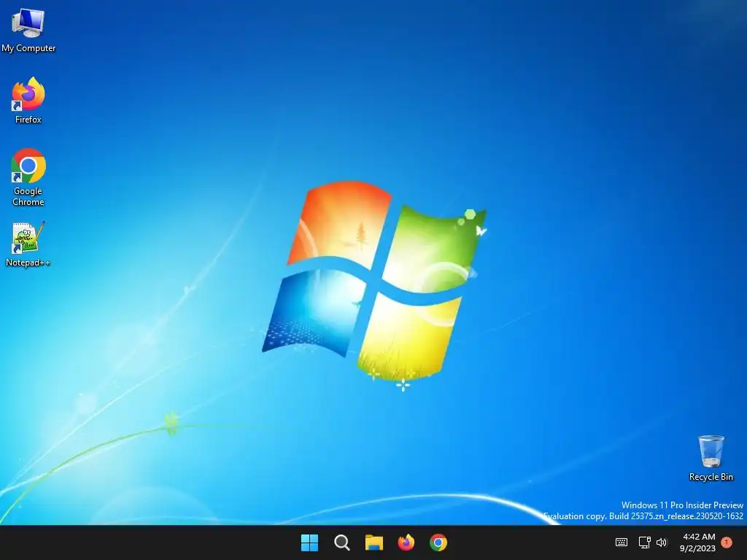Open taskbar Search

pos(341,542)
